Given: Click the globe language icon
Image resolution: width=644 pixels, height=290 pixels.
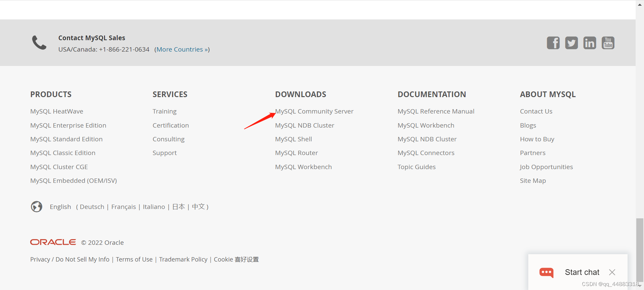Looking at the screenshot, I should tap(37, 207).
